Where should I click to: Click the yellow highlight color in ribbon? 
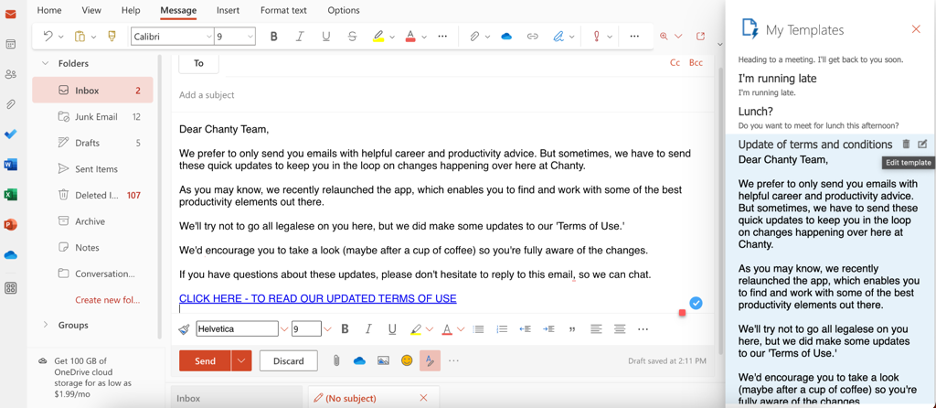378,37
